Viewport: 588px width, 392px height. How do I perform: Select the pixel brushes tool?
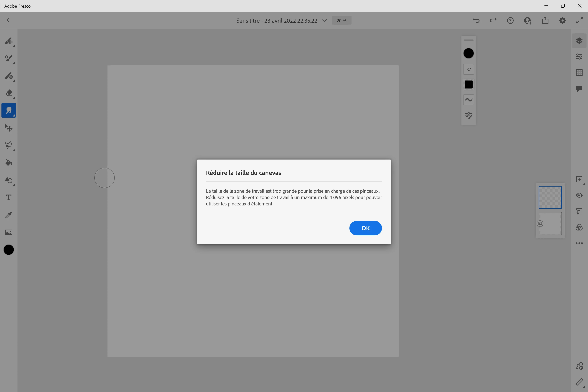(x=9, y=41)
